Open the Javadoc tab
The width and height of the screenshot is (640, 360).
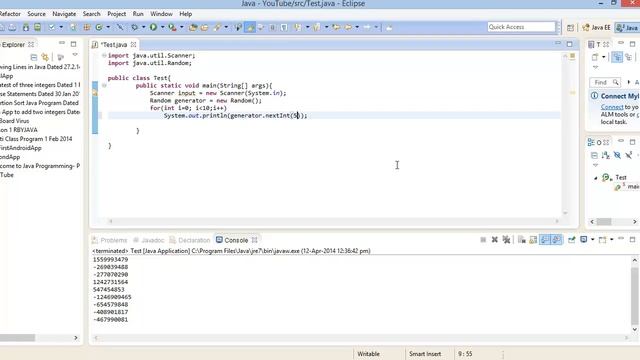pyautogui.click(x=148, y=240)
